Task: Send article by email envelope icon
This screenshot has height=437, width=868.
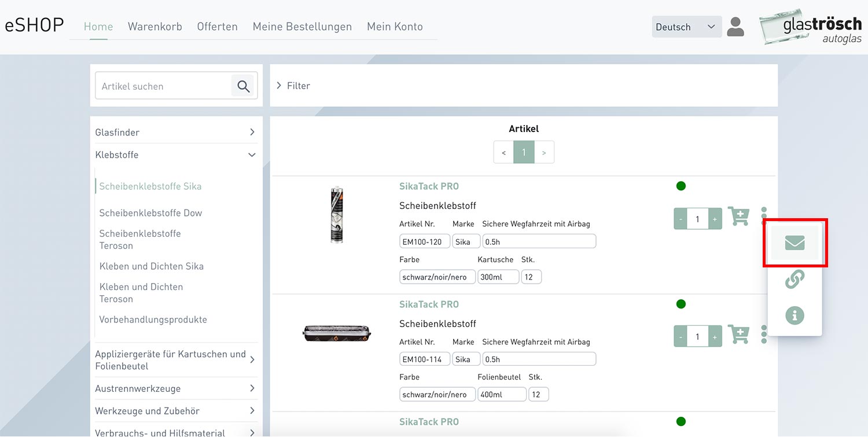Action: tap(795, 243)
